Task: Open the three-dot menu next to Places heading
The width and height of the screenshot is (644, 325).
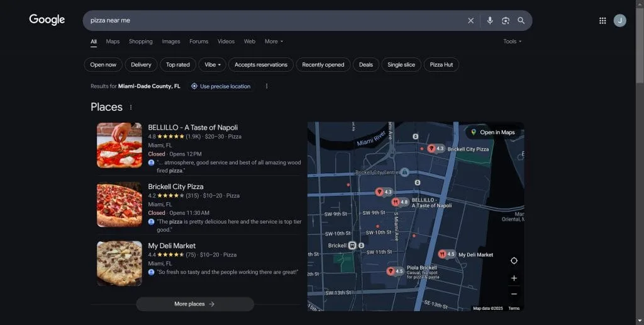Action: [131, 107]
